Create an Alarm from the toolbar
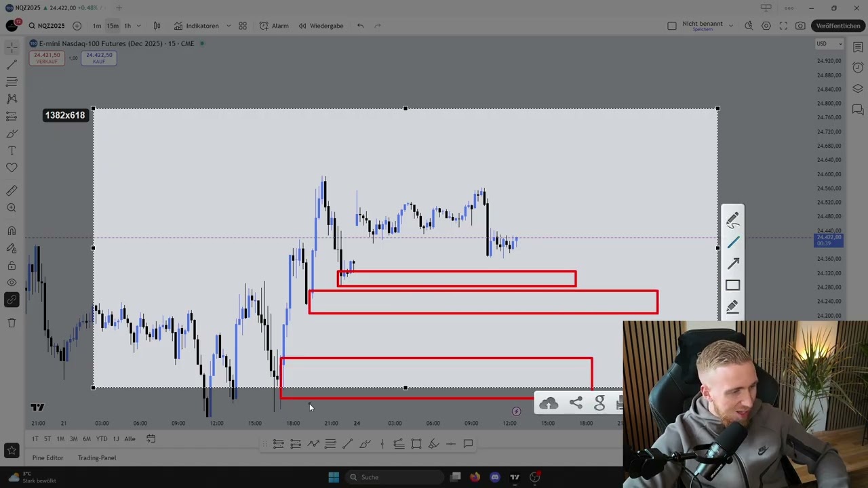Screen dimensions: 868x488 point(274,26)
